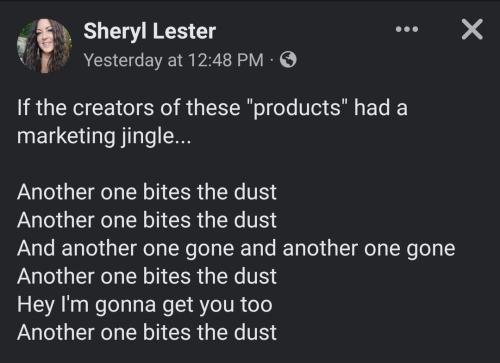Click the word "marketing" in the post
The height and width of the screenshot is (363, 500).
(x=66, y=137)
